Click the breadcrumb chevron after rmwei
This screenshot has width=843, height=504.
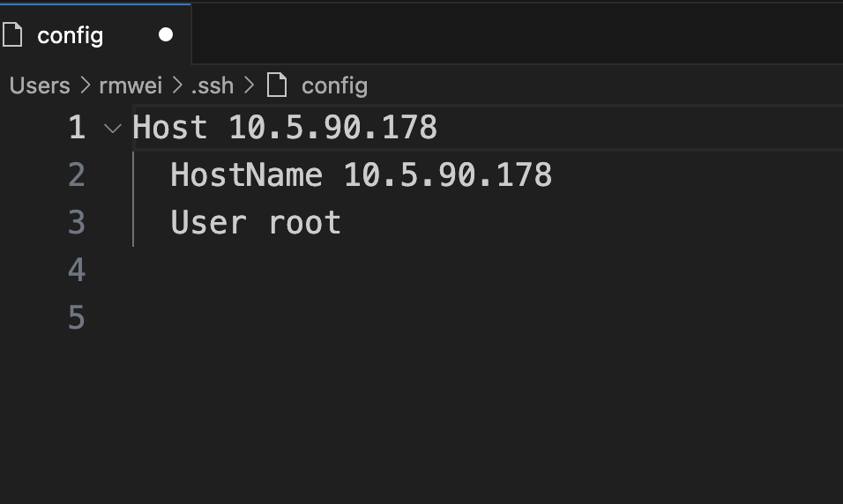coord(177,85)
